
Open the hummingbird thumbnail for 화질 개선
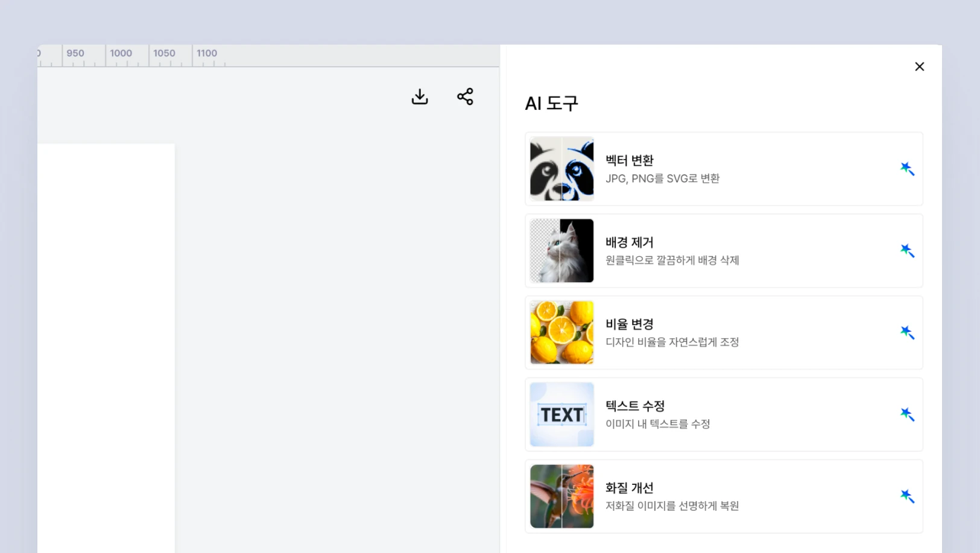point(561,496)
